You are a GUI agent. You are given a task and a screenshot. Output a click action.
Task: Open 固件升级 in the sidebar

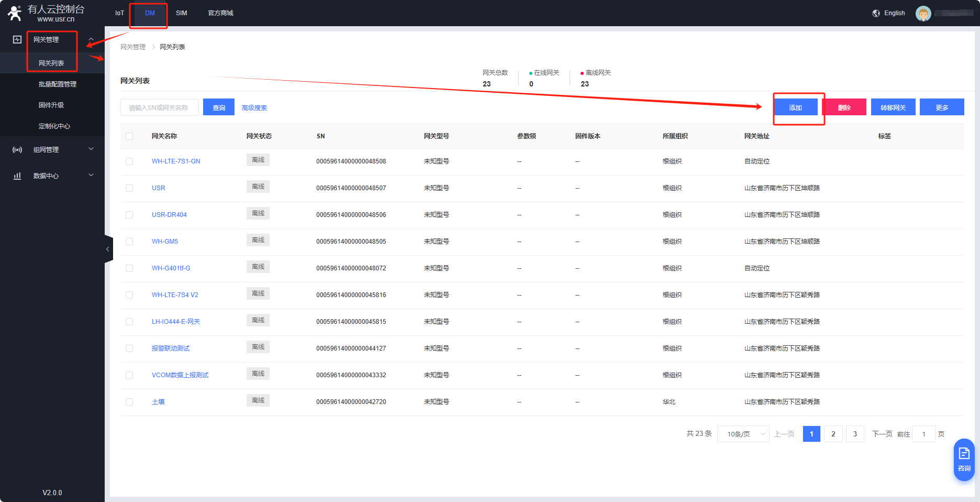[51, 105]
